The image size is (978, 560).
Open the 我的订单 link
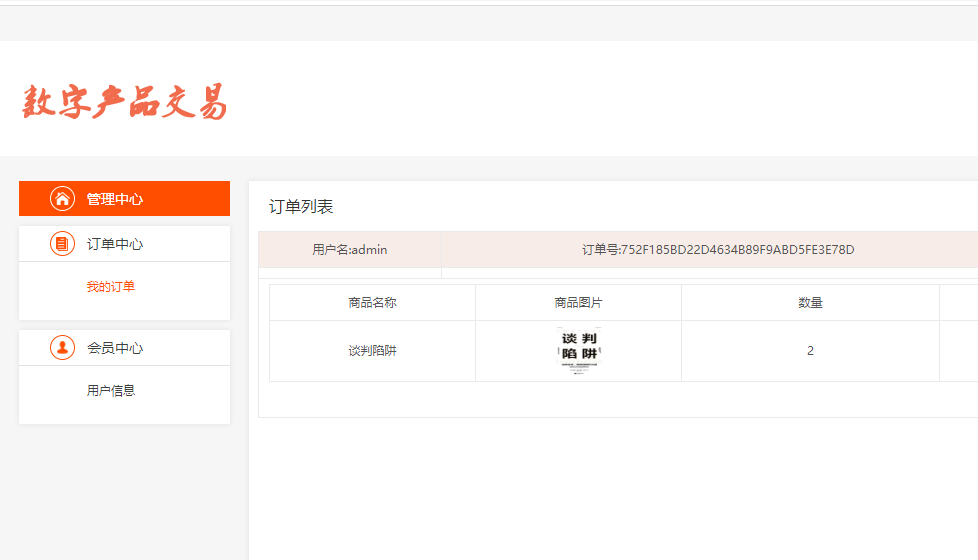110,287
